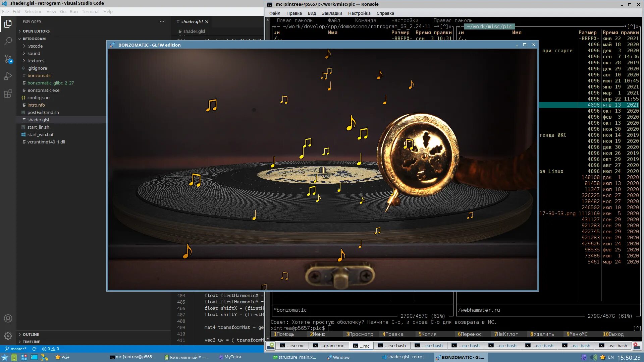Switch to the ...gram : mc Konsole tab
The image size is (644, 362).
pos(328,346)
